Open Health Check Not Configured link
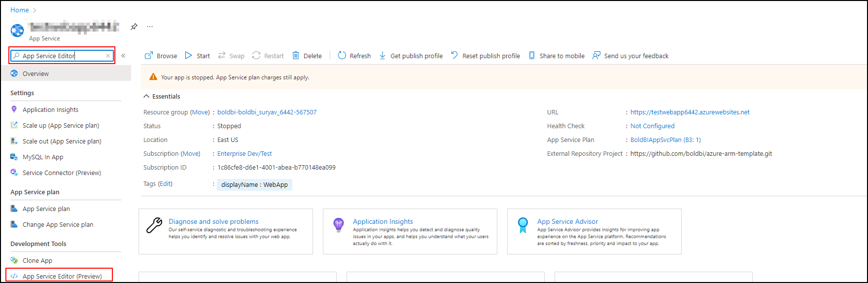Screen dimensions: 868x283 pyautogui.click(x=653, y=126)
